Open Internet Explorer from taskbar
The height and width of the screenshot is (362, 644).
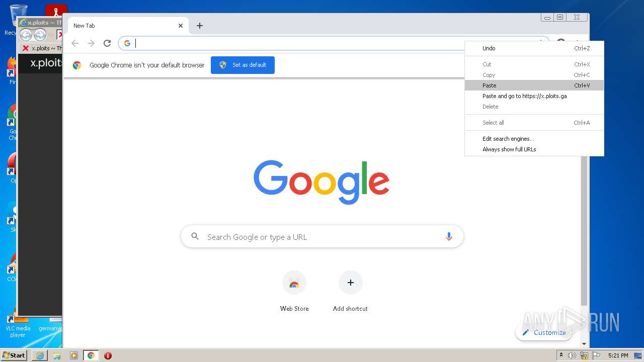click(40, 355)
